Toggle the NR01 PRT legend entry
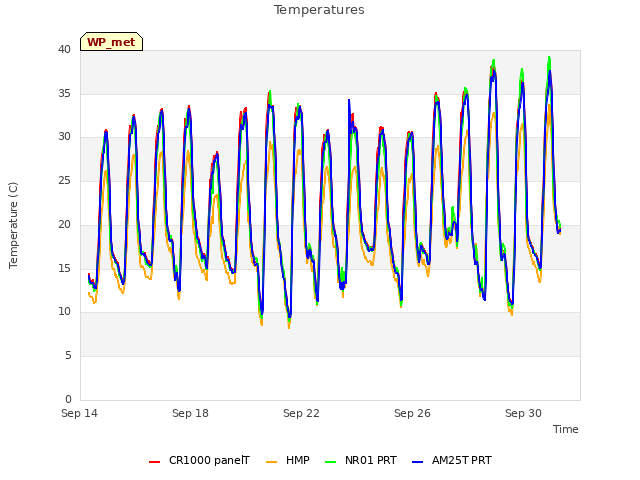The width and height of the screenshot is (640, 480). tap(361, 460)
